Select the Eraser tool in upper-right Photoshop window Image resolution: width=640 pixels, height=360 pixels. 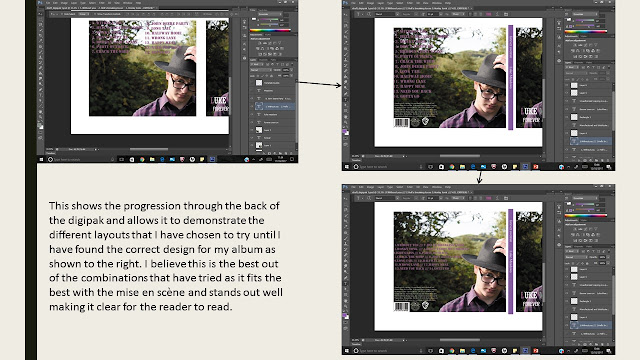point(346,71)
